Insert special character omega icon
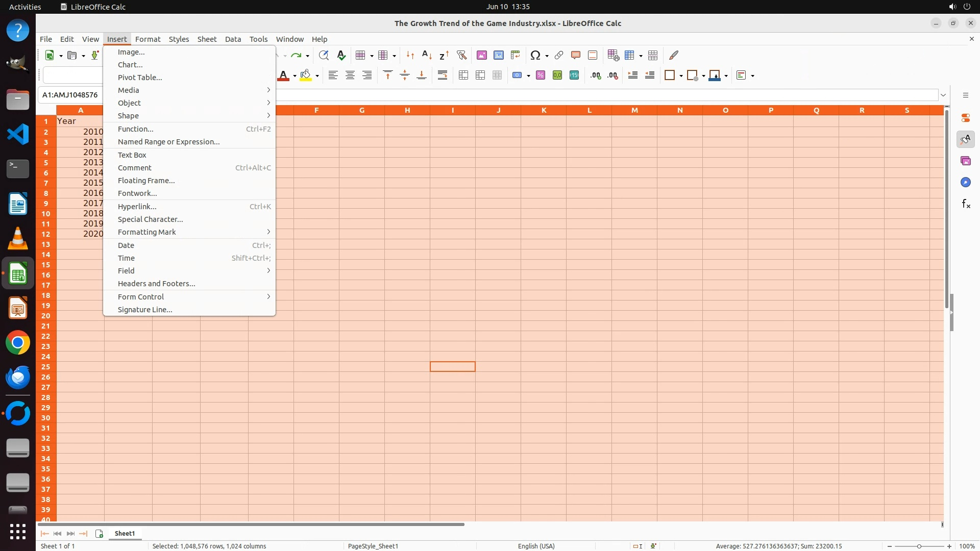Image resolution: width=980 pixels, height=551 pixels. [535, 55]
